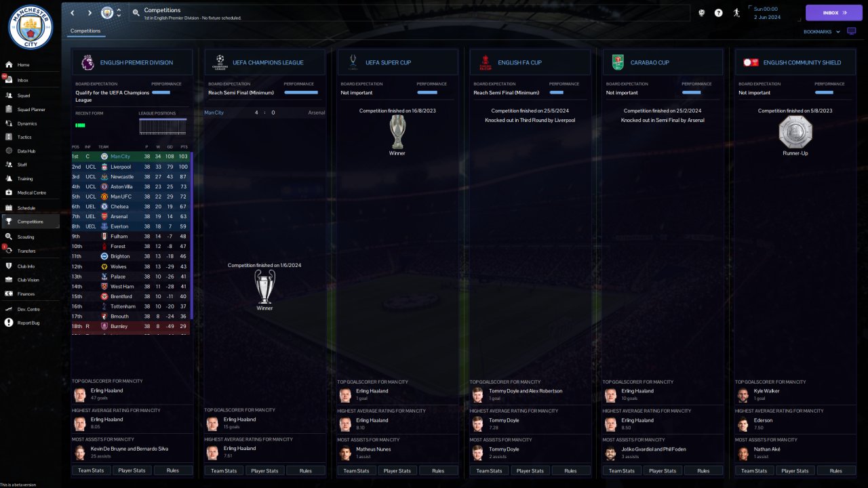Click the league table scrollbar
The width and height of the screenshot is (868, 488).
[192, 236]
